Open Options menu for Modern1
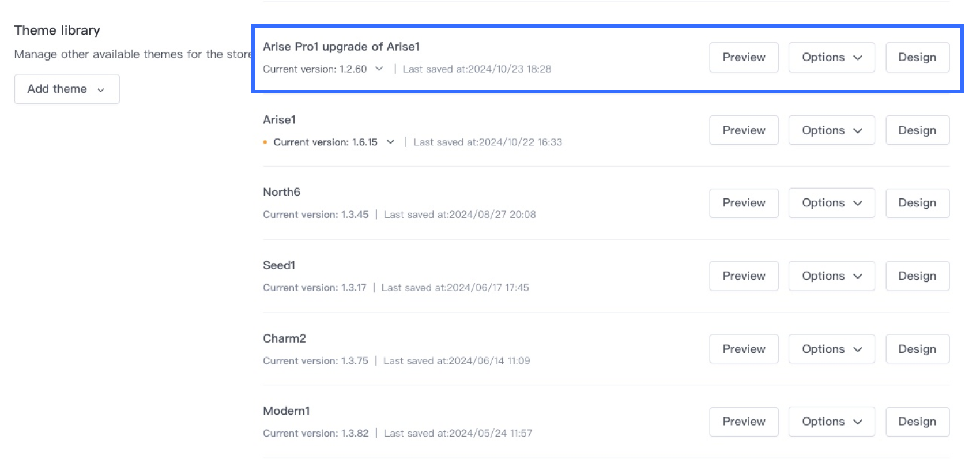Screen dimensions: 980x474 pos(831,422)
